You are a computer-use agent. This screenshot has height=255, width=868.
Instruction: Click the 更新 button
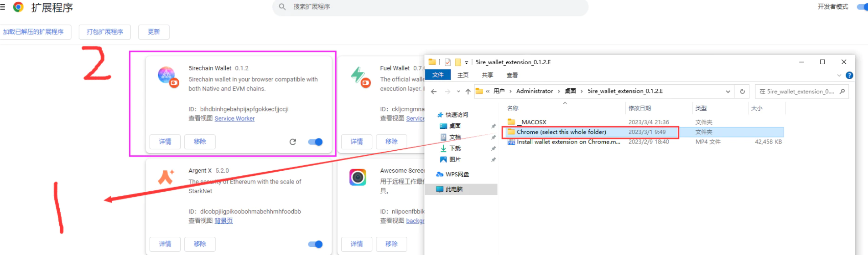pyautogui.click(x=154, y=32)
